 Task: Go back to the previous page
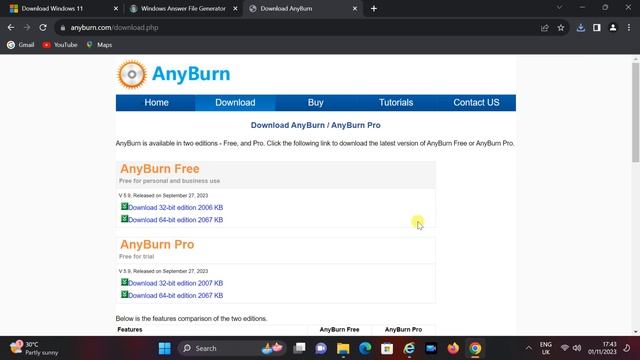[x=11, y=28]
